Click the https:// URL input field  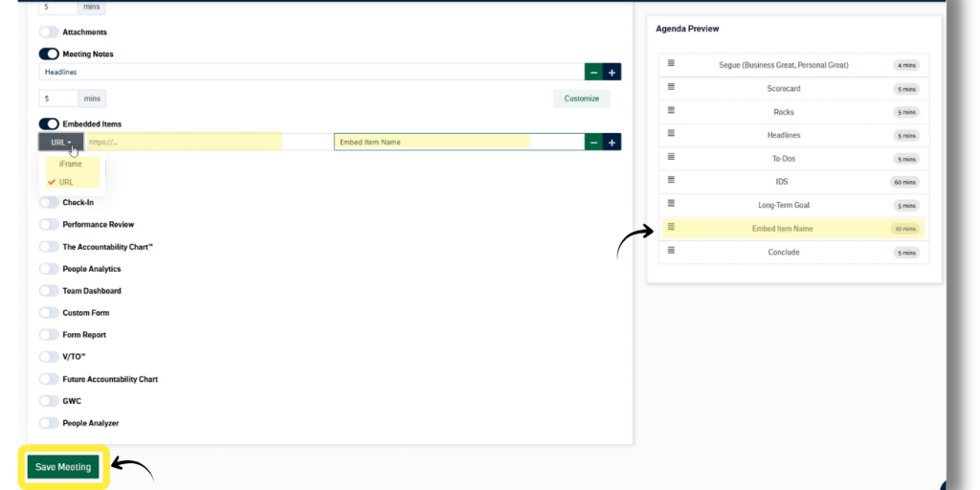182,142
